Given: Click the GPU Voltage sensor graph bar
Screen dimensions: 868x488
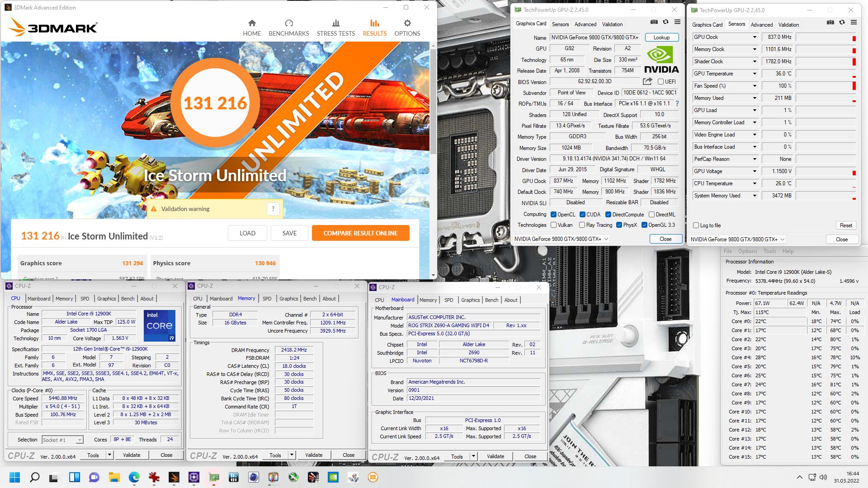Looking at the screenshot, I should [826, 171].
